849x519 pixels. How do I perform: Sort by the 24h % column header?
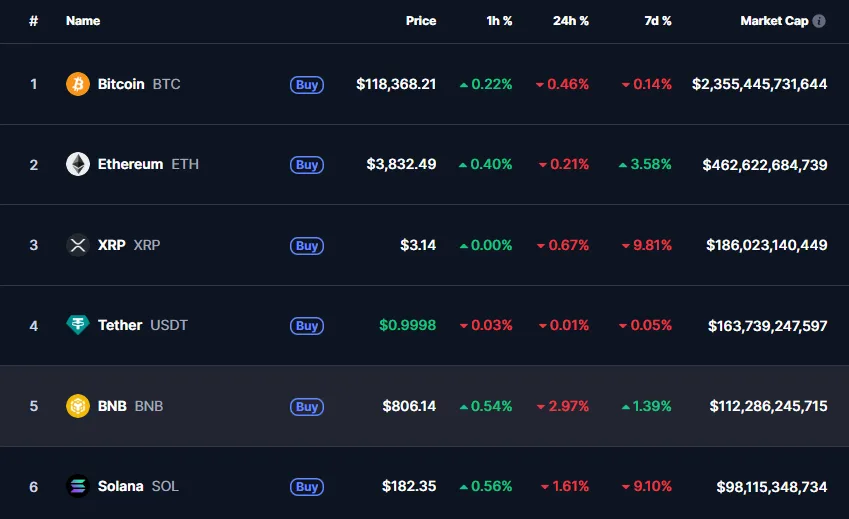571,21
